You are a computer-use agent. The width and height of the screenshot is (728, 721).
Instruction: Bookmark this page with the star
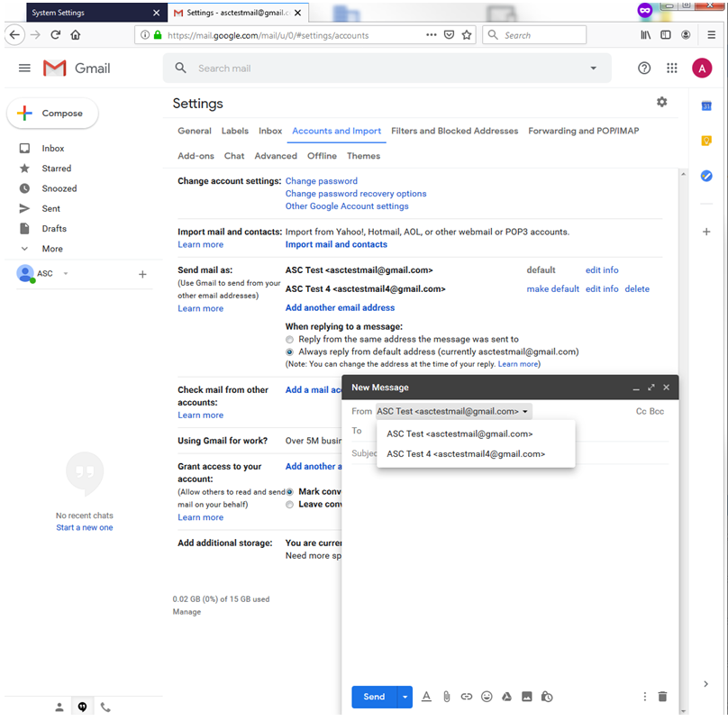[x=467, y=35]
